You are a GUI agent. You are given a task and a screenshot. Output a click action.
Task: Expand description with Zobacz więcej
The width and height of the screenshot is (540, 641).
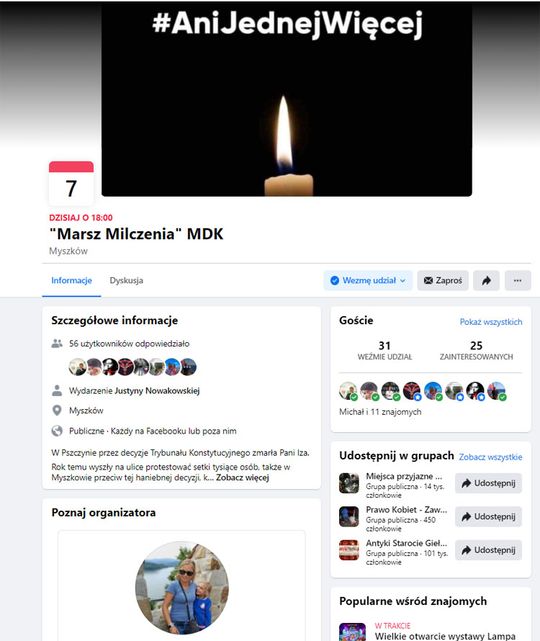coord(242,477)
